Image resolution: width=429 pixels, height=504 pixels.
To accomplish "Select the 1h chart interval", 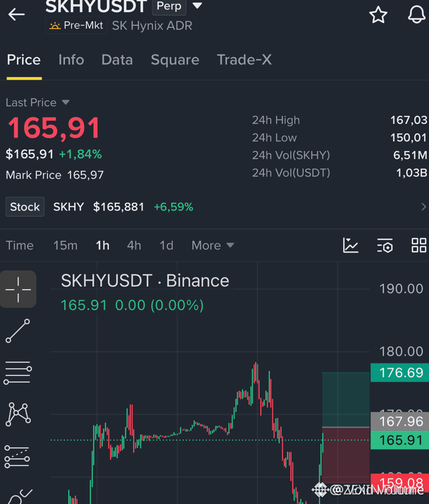I will tap(103, 245).
